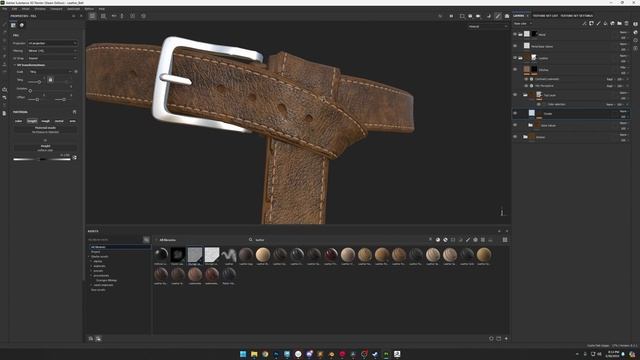Image resolution: width=640 pixels, height=360 pixels.
Task: Collapse the UV transformations section
Action: coord(15,65)
